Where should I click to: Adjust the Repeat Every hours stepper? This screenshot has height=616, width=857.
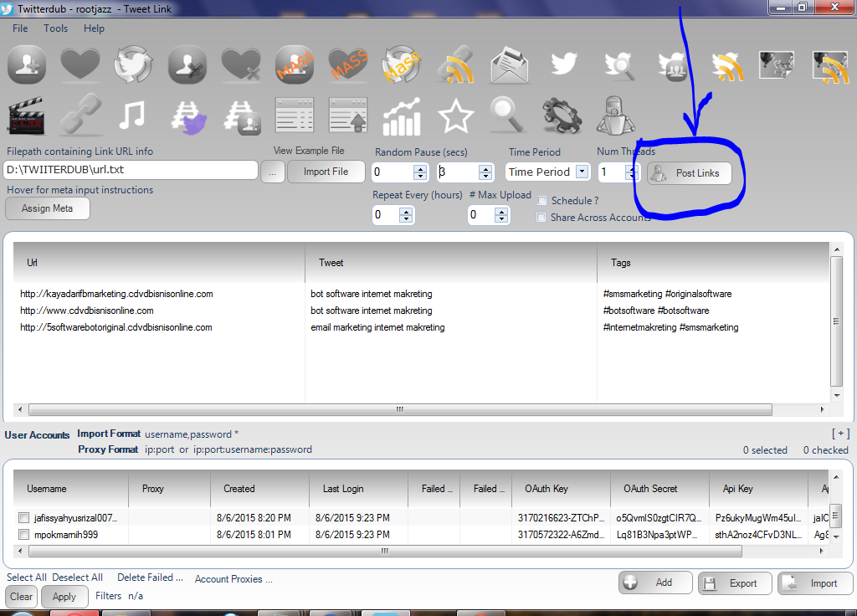tap(406, 215)
